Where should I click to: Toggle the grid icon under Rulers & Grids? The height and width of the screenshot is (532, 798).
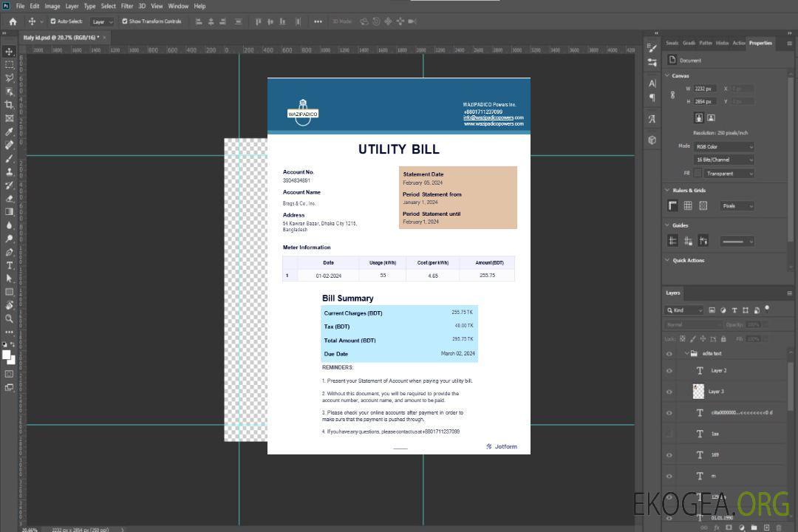click(688, 206)
